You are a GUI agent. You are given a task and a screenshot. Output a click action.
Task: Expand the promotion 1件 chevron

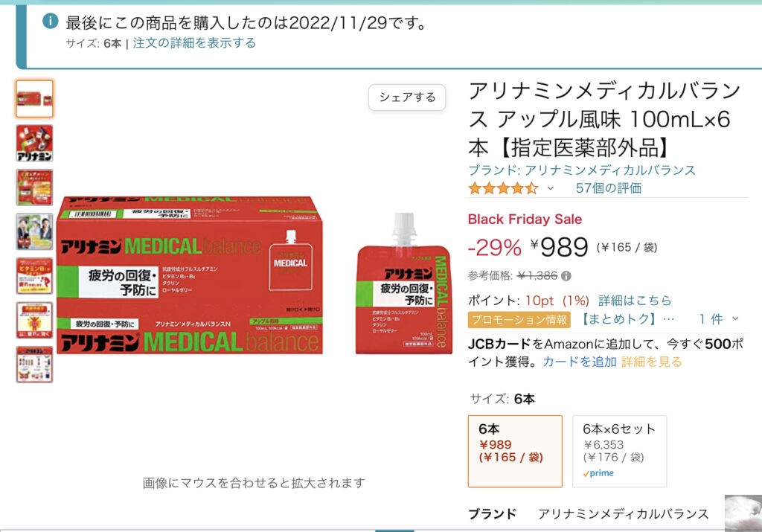coord(735,318)
